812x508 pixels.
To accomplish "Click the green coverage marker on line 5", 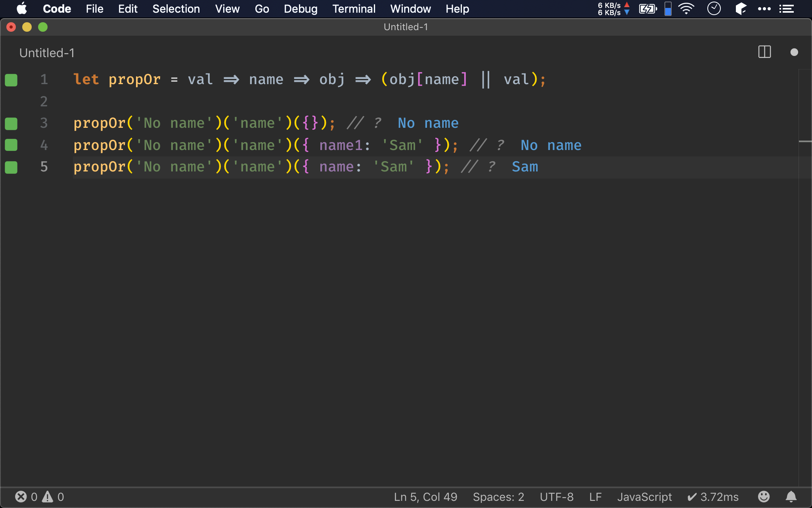I will click(11, 167).
